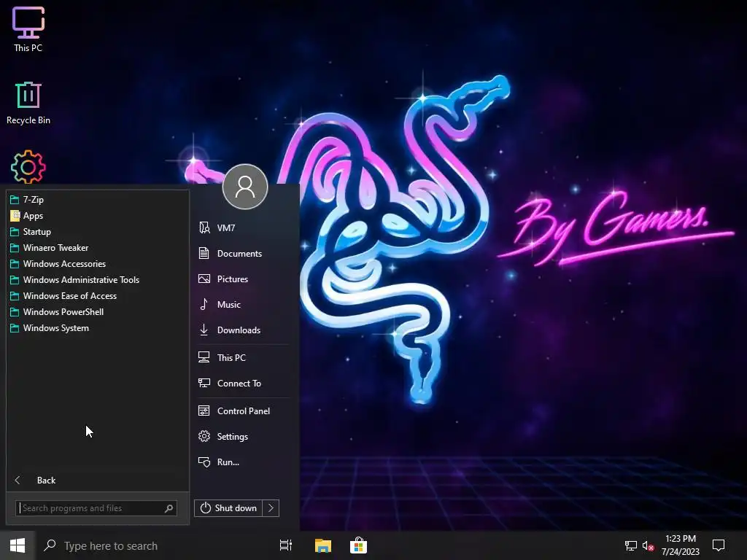Select Connect To in start menu
The width and height of the screenshot is (747, 560).
(242, 384)
